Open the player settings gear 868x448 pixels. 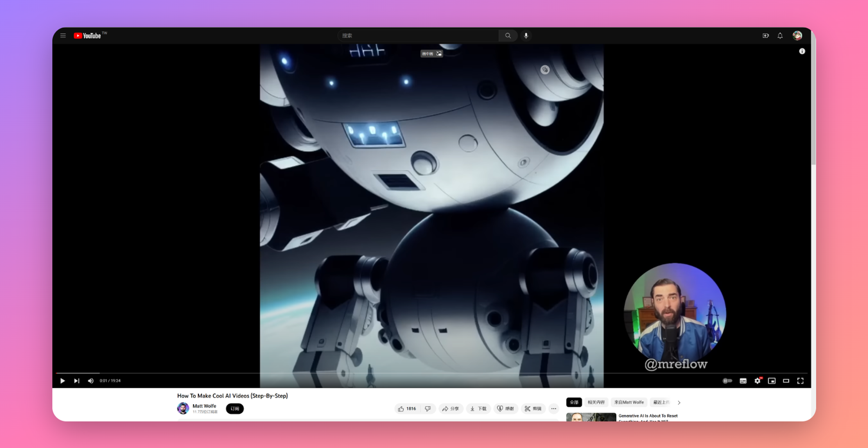pos(757,381)
